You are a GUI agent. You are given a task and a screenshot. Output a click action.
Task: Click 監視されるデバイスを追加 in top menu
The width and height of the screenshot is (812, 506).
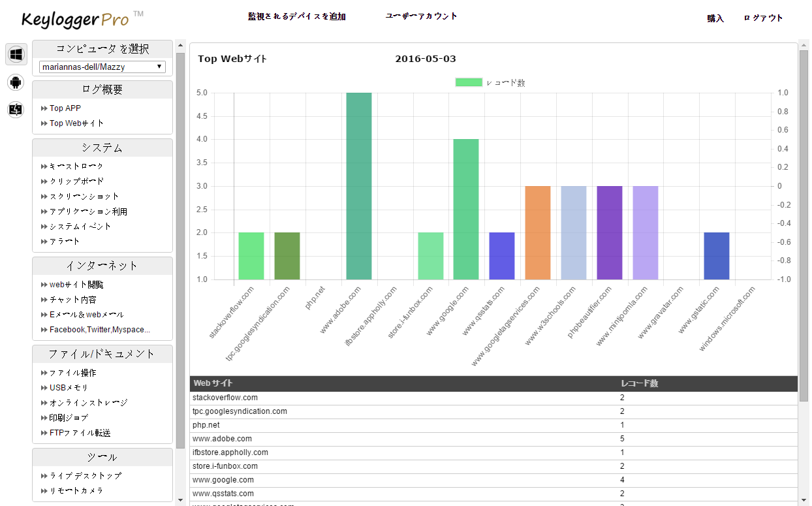click(297, 16)
